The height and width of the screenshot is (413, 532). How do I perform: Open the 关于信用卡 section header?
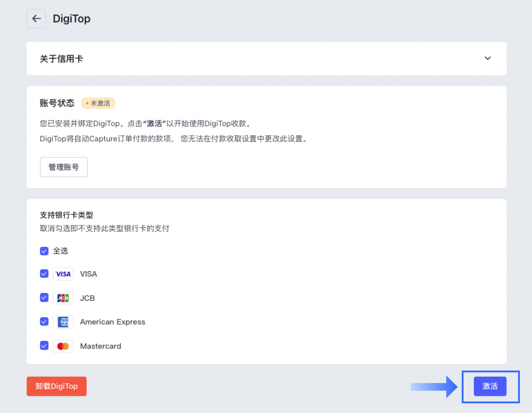[x=61, y=59]
